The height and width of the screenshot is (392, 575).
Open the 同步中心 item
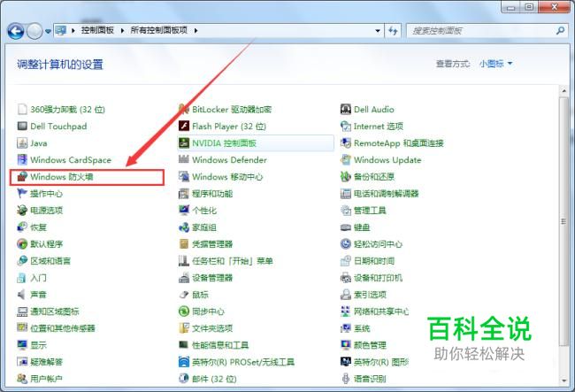pos(208,311)
